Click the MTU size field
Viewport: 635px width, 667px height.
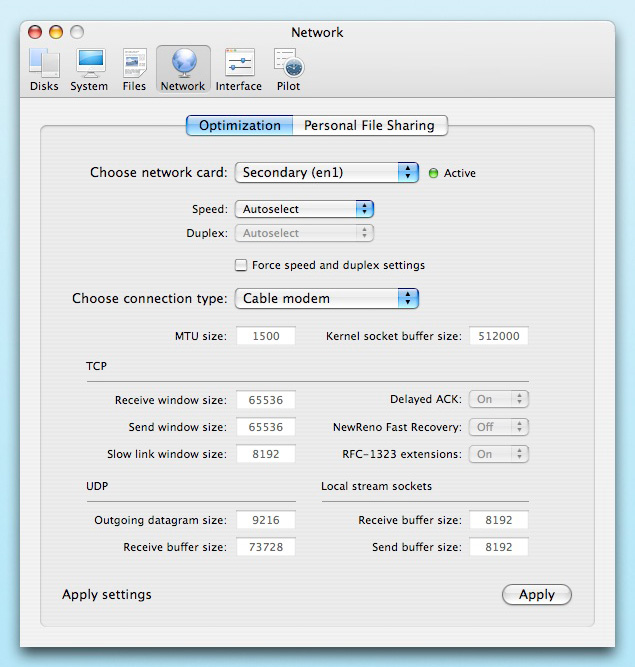[x=266, y=336]
